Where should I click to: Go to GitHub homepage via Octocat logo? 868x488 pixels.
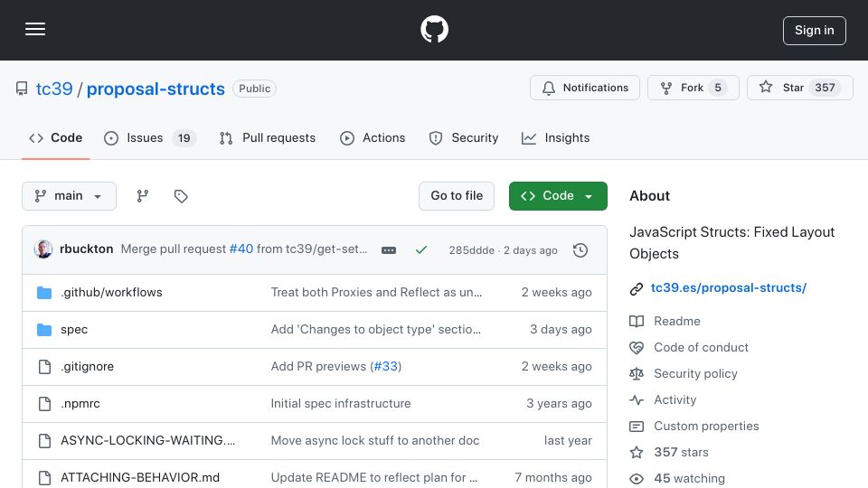(434, 29)
